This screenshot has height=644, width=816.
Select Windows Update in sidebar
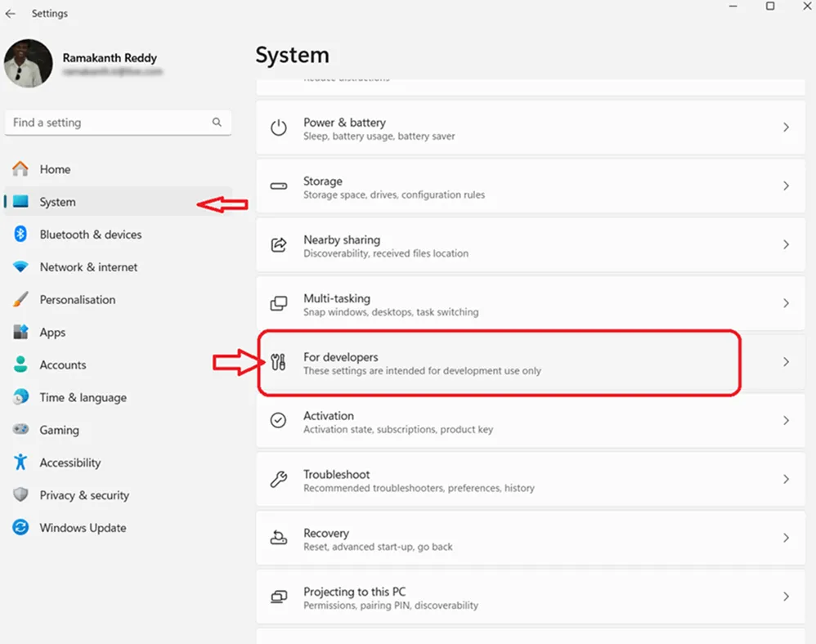pyautogui.click(x=83, y=528)
